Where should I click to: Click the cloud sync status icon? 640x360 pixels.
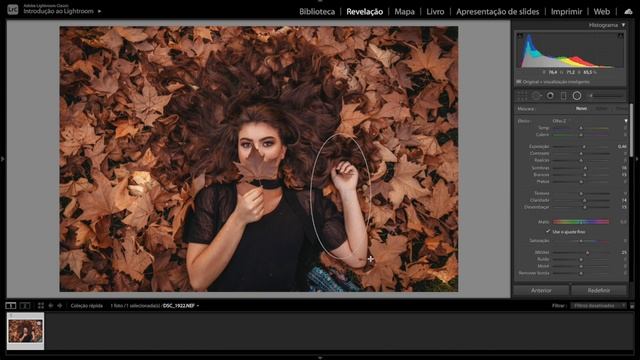coord(629,11)
